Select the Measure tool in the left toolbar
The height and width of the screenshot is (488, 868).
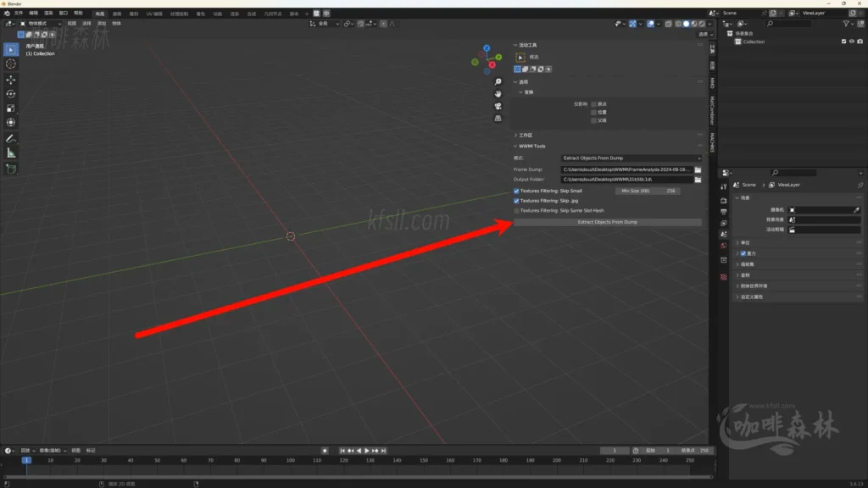point(11,153)
